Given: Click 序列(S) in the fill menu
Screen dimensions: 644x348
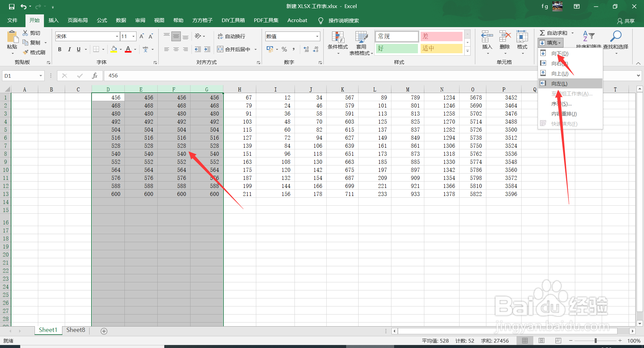Looking at the screenshot, I should (x=561, y=103).
